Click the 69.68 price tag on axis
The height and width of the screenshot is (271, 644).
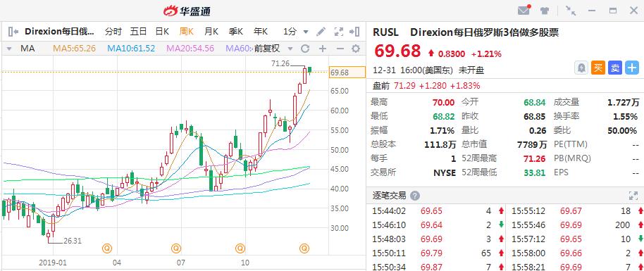347,73
